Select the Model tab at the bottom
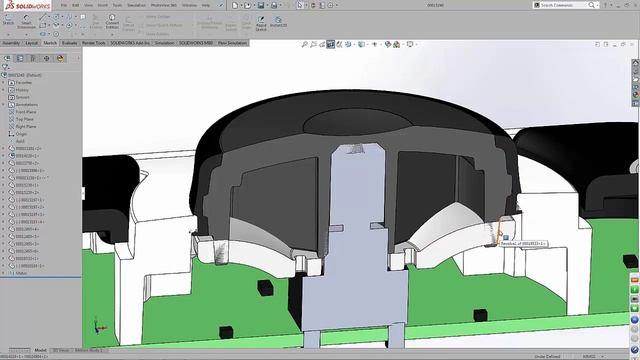The image size is (640, 360). pyautogui.click(x=40, y=350)
